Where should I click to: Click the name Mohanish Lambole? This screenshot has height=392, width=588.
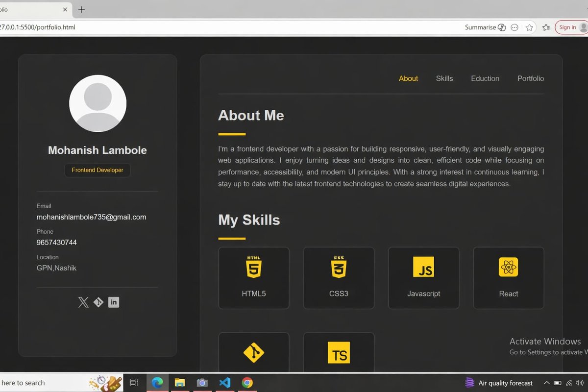tap(98, 150)
